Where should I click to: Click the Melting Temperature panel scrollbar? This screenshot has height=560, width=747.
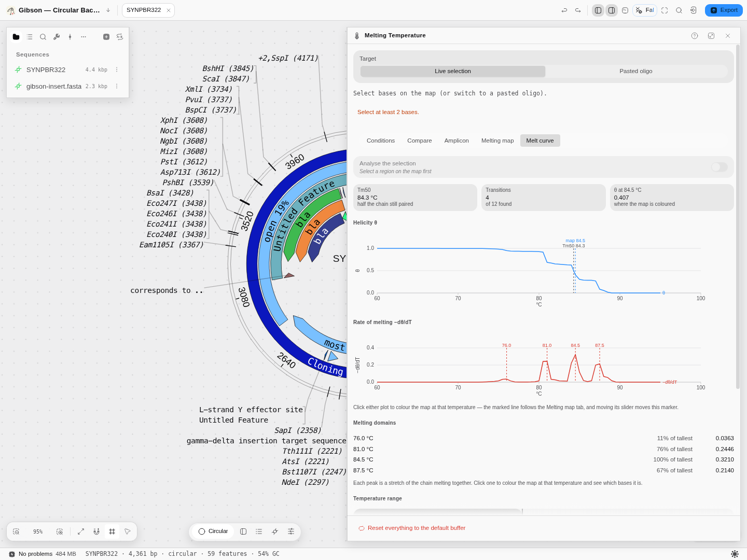point(738,217)
